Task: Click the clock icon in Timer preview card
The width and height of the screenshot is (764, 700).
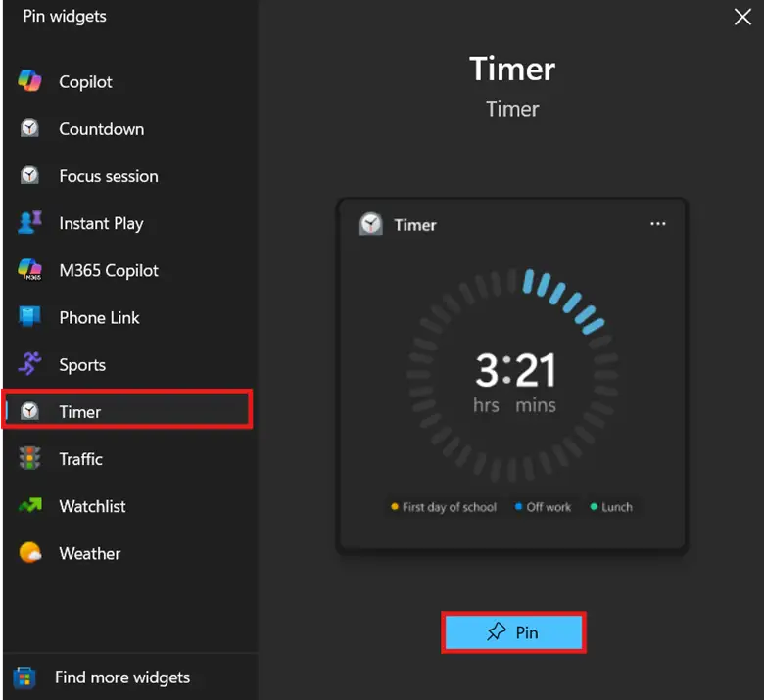Action: pos(371,224)
